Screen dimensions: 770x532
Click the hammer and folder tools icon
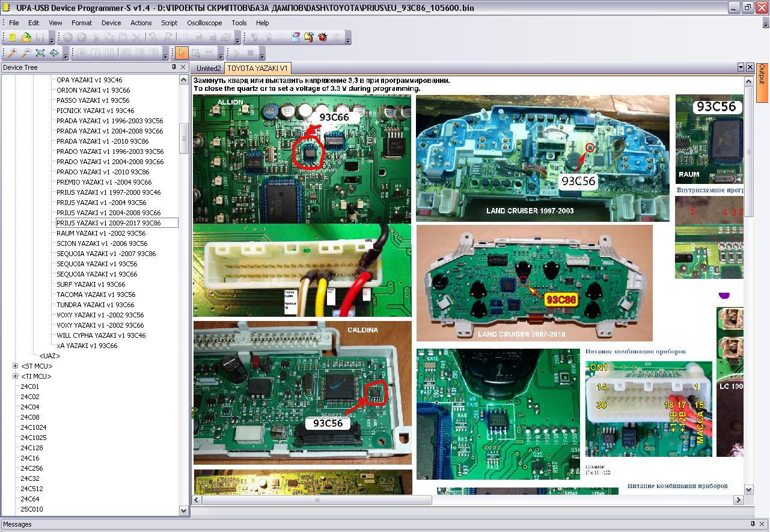(x=309, y=37)
